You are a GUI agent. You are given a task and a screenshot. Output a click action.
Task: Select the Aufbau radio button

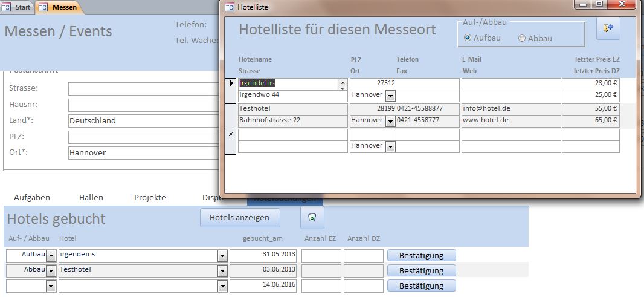(x=468, y=38)
